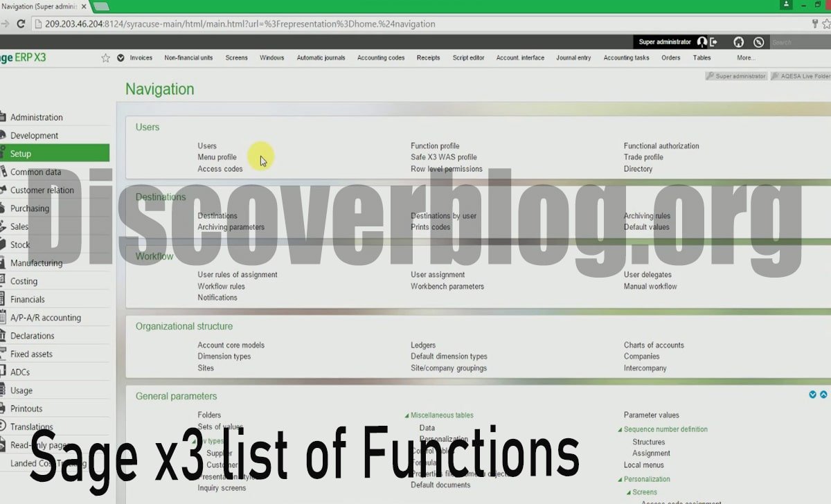The width and height of the screenshot is (831, 504).
Task: Click the wrench icon on AQESA Live Folder tag
Action: pos(776,76)
